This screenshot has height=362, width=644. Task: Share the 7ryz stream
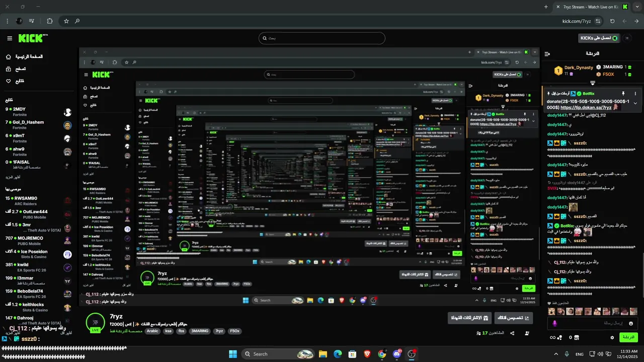(x=512, y=333)
